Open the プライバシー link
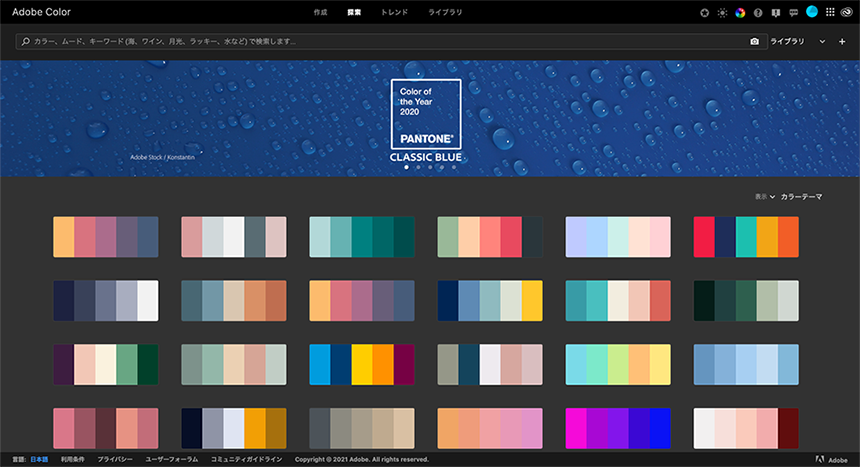This screenshot has width=860, height=467. pyautogui.click(x=115, y=459)
